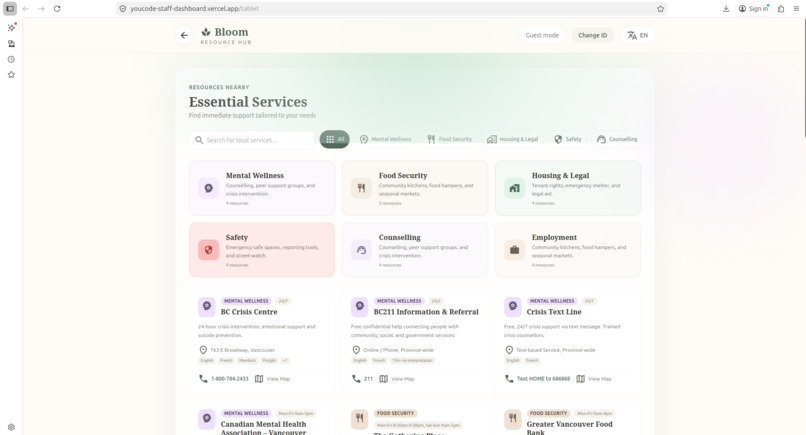
Task: Open the Employment category card
Action: pyautogui.click(x=567, y=250)
